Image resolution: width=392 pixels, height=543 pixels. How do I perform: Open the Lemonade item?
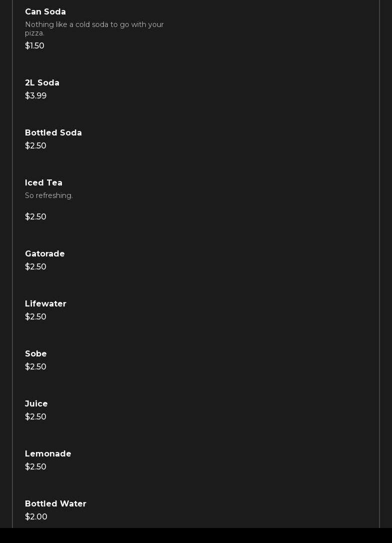[x=48, y=454]
